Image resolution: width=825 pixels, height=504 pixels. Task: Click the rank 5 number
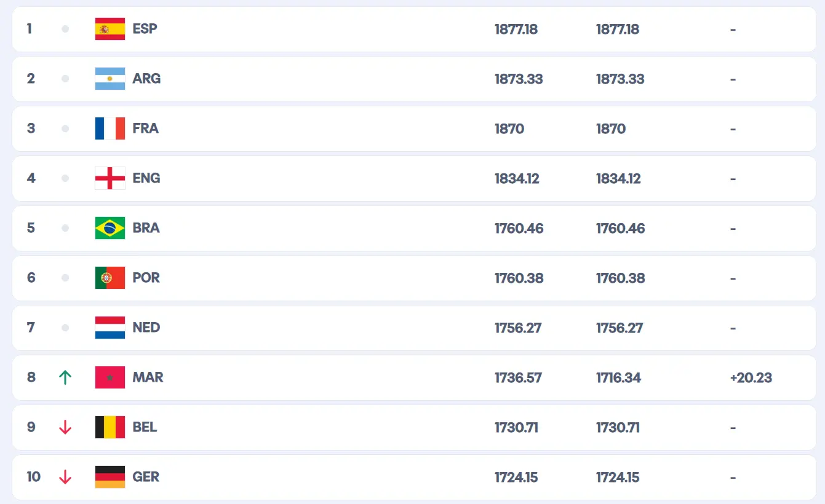(31, 228)
